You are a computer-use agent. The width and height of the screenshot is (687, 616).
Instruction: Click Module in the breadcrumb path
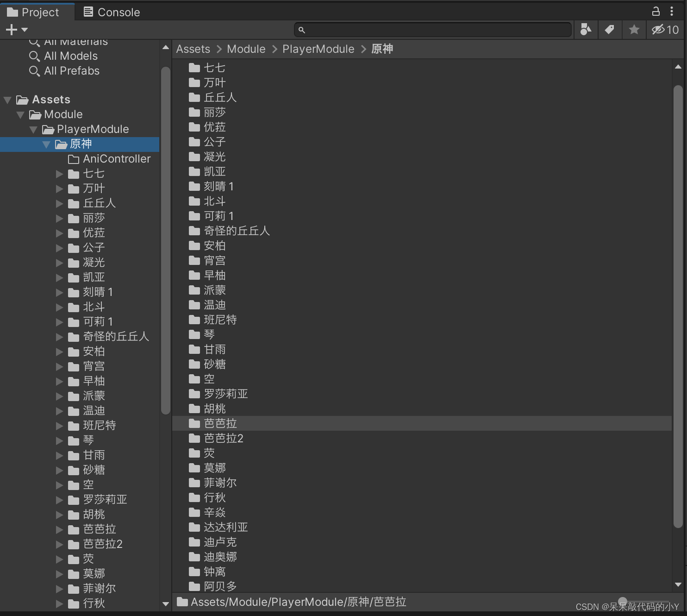tap(246, 49)
